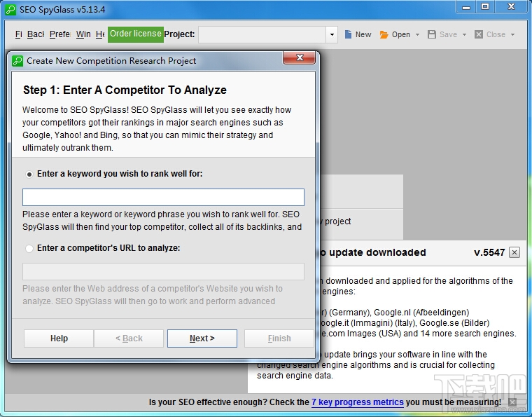Click the 'v.5547' version text
The width and height of the screenshot is (532, 417).
(489, 252)
